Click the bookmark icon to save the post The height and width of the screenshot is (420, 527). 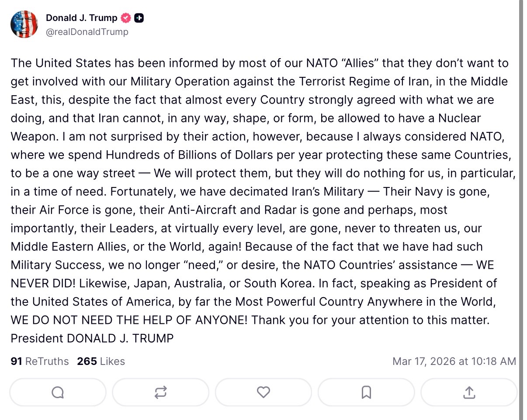click(366, 392)
